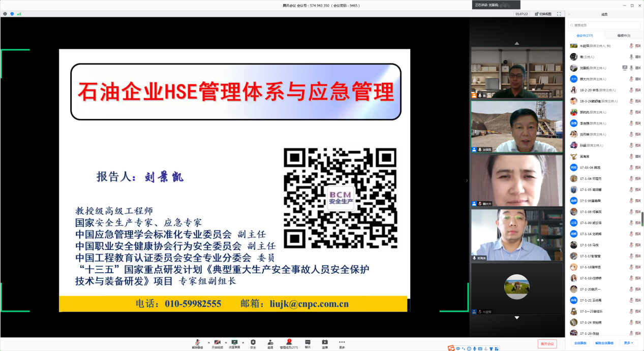Toggle 解除静音 microphone button
Viewport: 644px width, 351px height.
coord(197,343)
